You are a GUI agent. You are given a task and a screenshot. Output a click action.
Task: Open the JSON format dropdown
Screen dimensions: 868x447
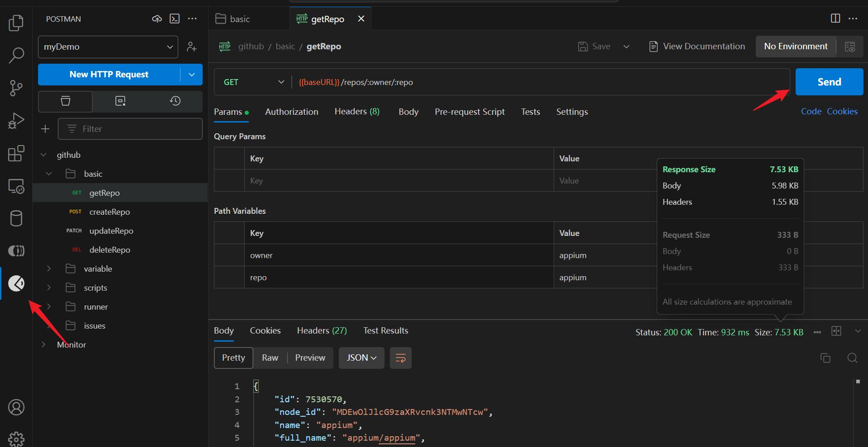[361, 358]
